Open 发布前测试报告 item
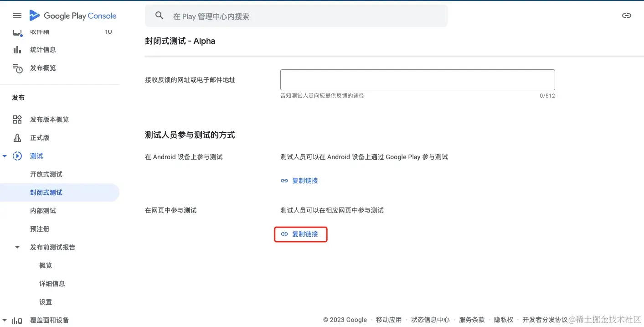 pos(53,247)
